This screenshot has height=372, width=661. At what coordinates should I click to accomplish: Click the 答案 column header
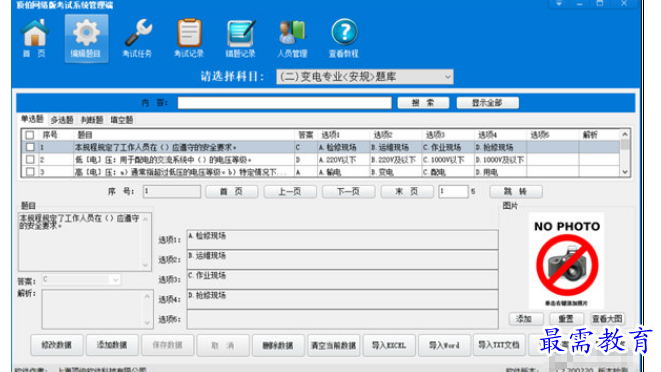306,135
